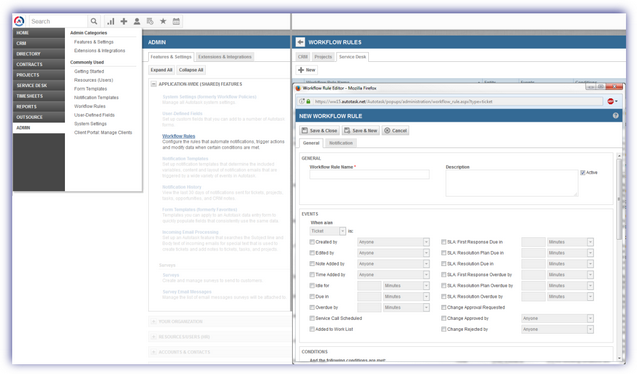Screen dimensions: 637x374
Task: Switch to the Notification tab
Action: 341,143
